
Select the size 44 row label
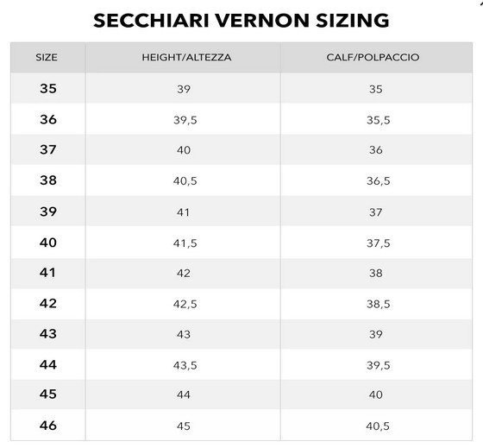[48, 365]
